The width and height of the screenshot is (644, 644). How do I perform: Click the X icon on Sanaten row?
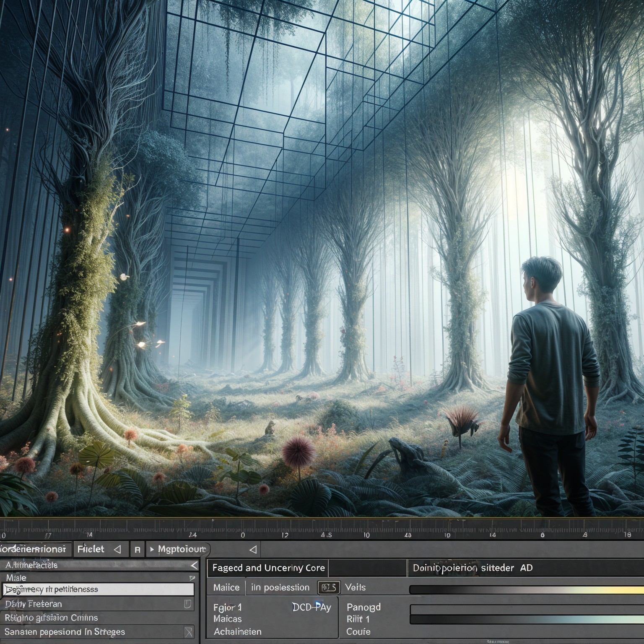[189, 632]
